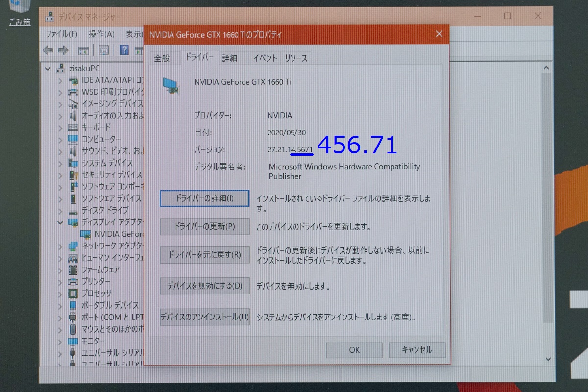Screen dimensions: 588x392
Task: Click the デバイスのアンインストール(U) button
Action: point(204,317)
